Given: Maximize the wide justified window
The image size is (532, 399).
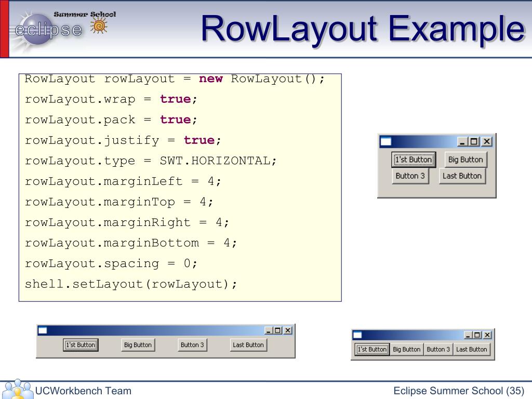Looking at the screenshot, I should [277, 330].
